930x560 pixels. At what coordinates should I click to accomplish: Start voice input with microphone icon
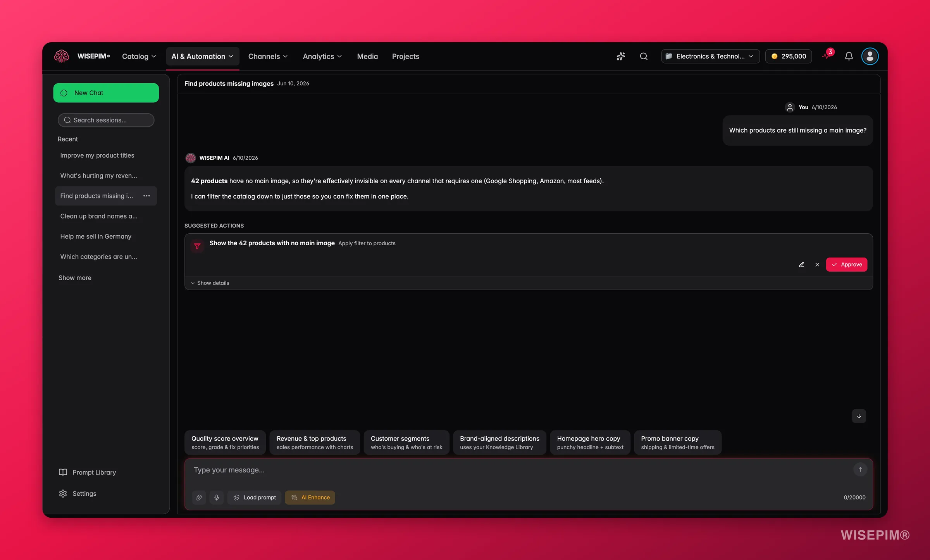217,498
